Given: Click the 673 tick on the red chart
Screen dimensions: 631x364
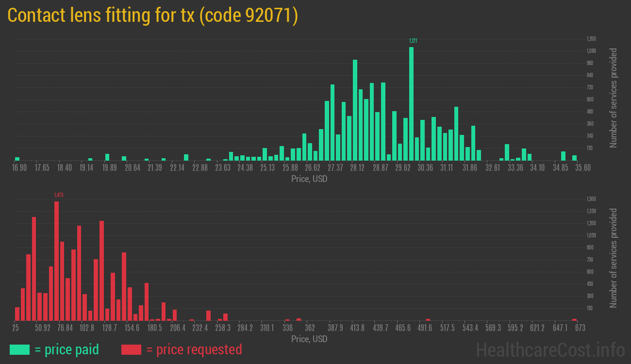Looking at the screenshot, I should click(x=580, y=328).
